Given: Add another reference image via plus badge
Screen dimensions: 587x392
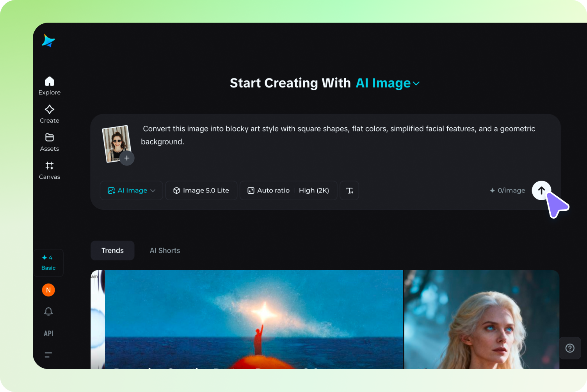Looking at the screenshot, I should point(127,158).
